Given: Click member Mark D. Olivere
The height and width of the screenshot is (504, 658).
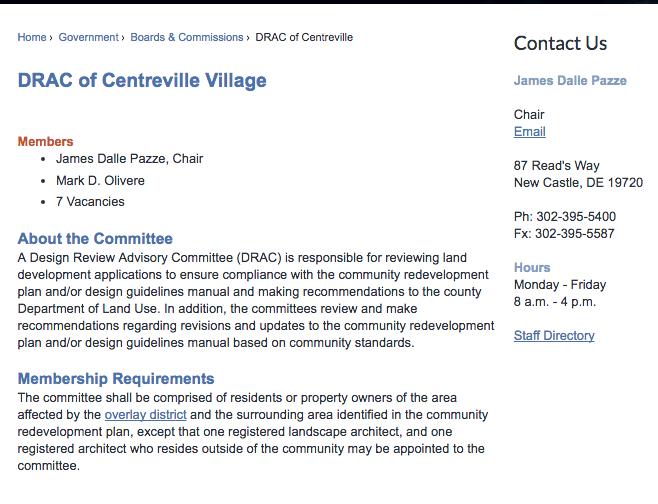Looking at the screenshot, I should click(100, 181).
